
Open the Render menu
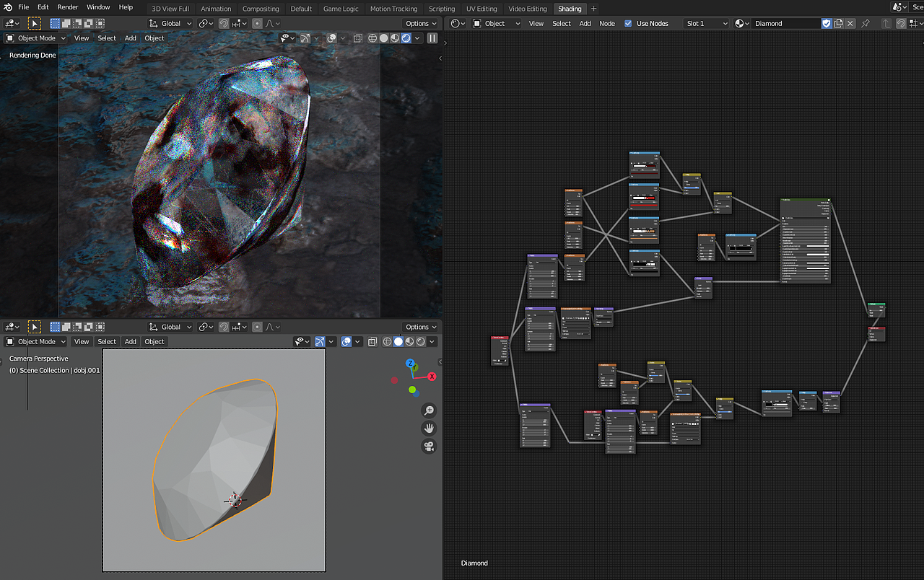click(x=67, y=7)
